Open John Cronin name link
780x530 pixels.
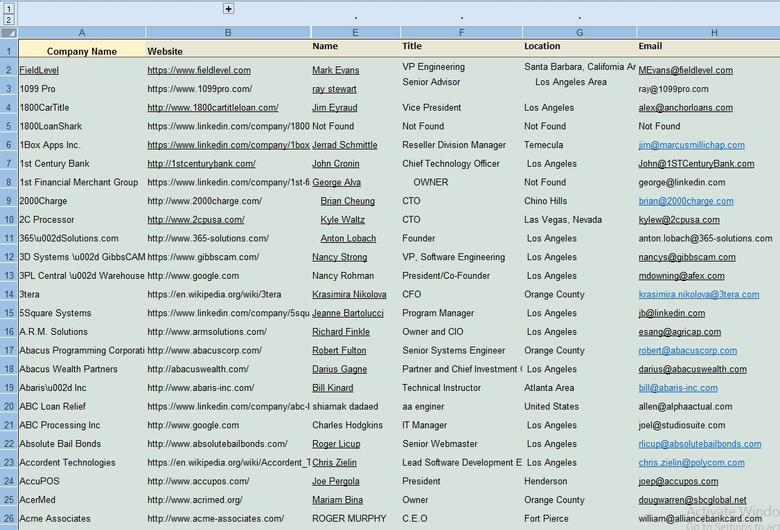tap(336, 164)
